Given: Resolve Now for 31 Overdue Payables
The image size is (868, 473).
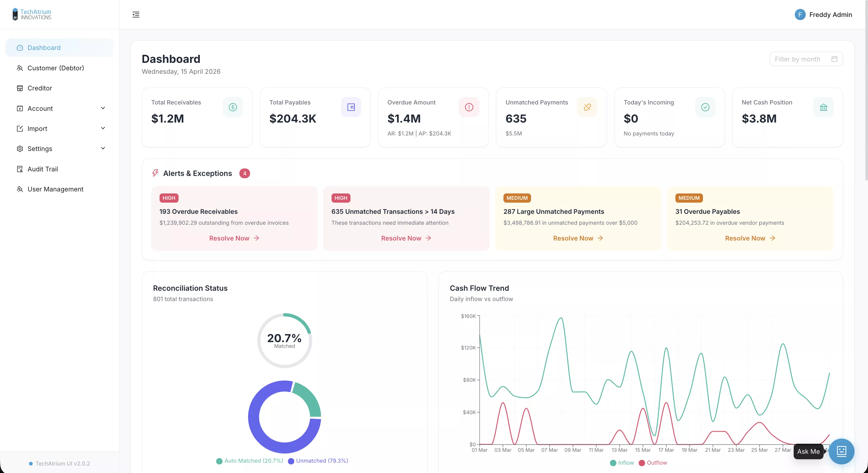Looking at the screenshot, I should point(750,238).
